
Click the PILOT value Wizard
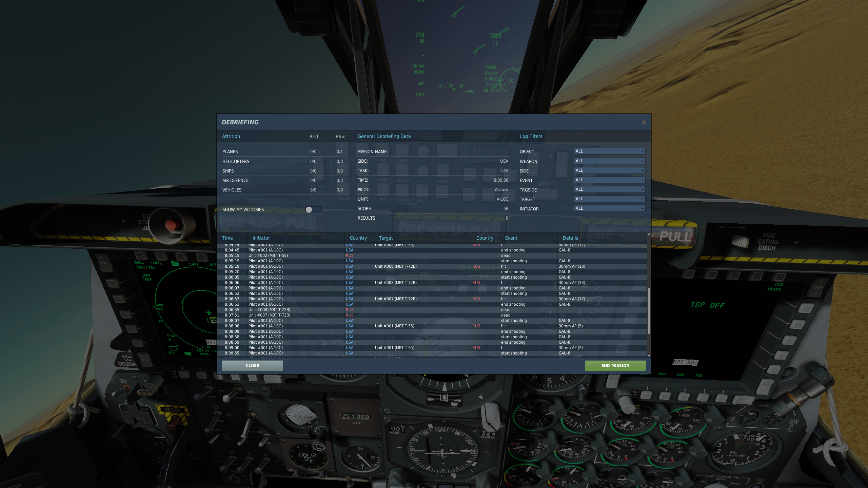coord(501,190)
